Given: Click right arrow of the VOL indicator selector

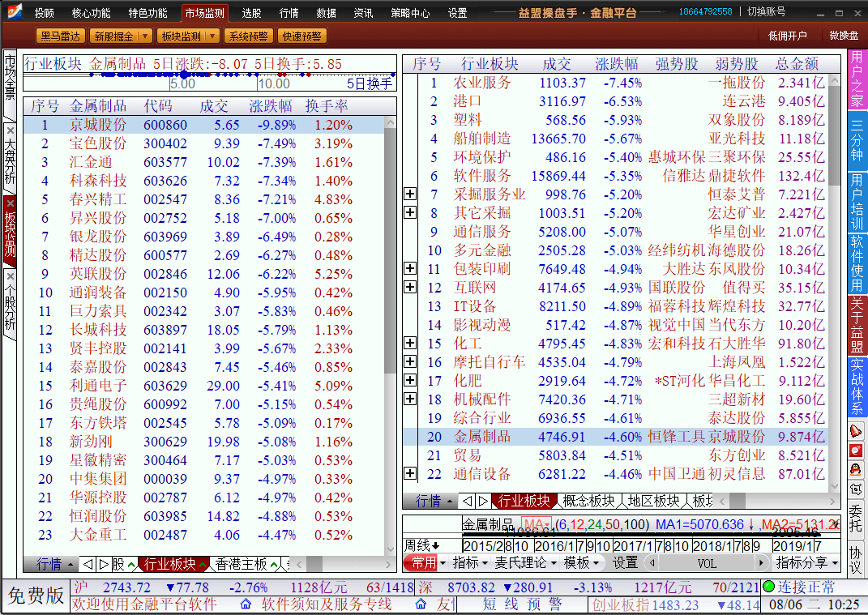Looking at the screenshot, I should point(761,563).
